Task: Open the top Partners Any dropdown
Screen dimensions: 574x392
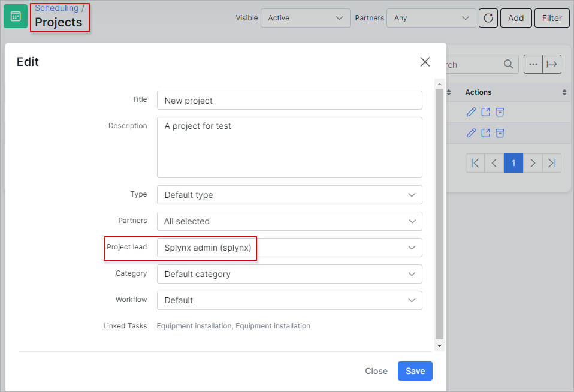Action: click(x=431, y=18)
